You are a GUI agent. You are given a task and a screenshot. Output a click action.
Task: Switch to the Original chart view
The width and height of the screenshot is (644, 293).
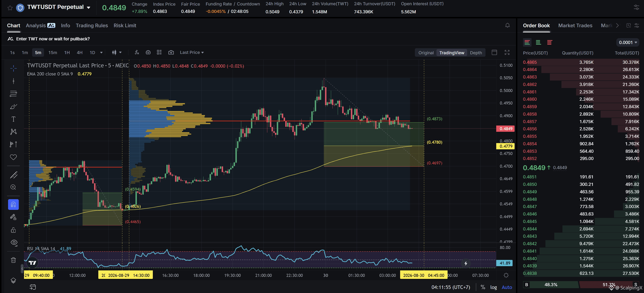[426, 53]
